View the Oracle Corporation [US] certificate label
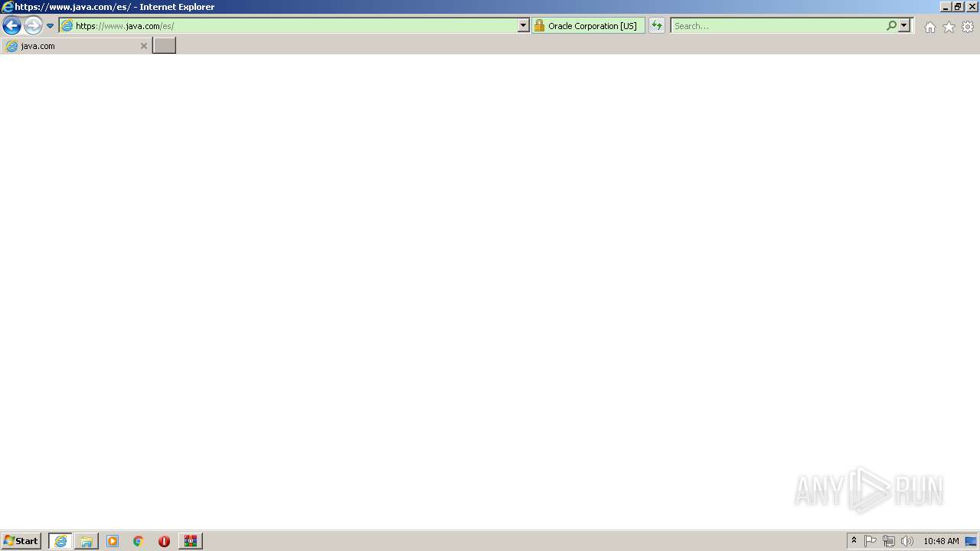Image resolution: width=980 pixels, height=551 pixels. [592, 26]
